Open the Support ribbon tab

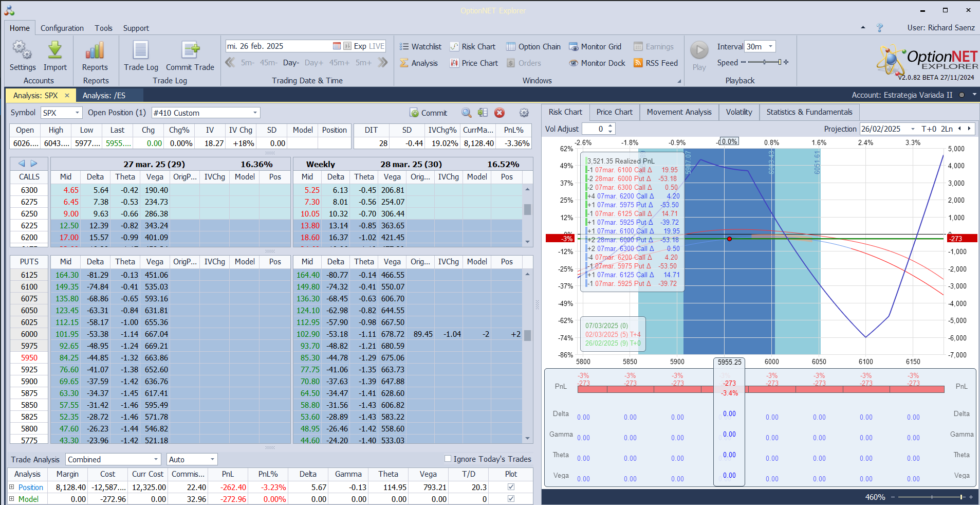pos(136,28)
